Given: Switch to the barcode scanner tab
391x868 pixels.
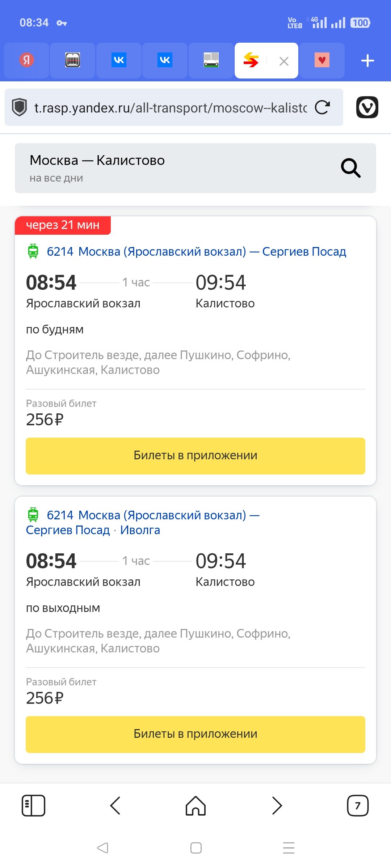Looking at the screenshot, I should click(x=72, y=60).
